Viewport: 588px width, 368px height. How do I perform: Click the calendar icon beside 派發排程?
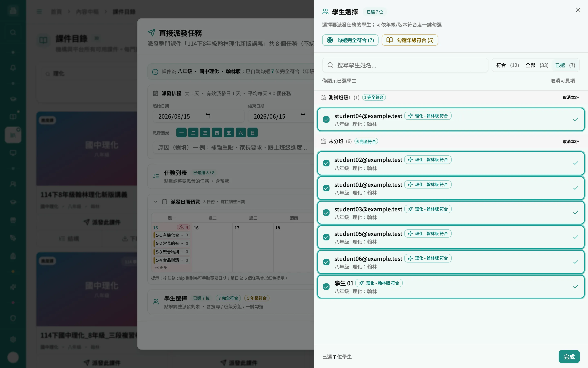156,93
